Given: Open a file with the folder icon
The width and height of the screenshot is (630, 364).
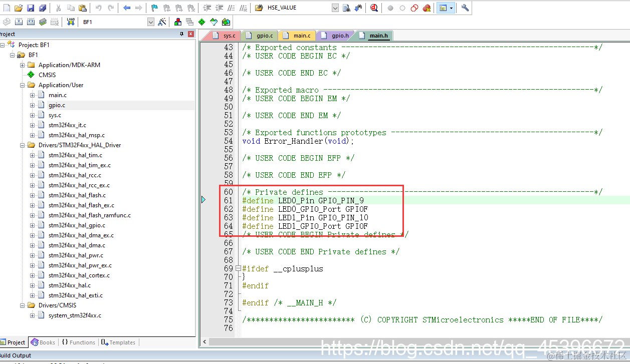Looking at the screenshot, I should point(19,8).
